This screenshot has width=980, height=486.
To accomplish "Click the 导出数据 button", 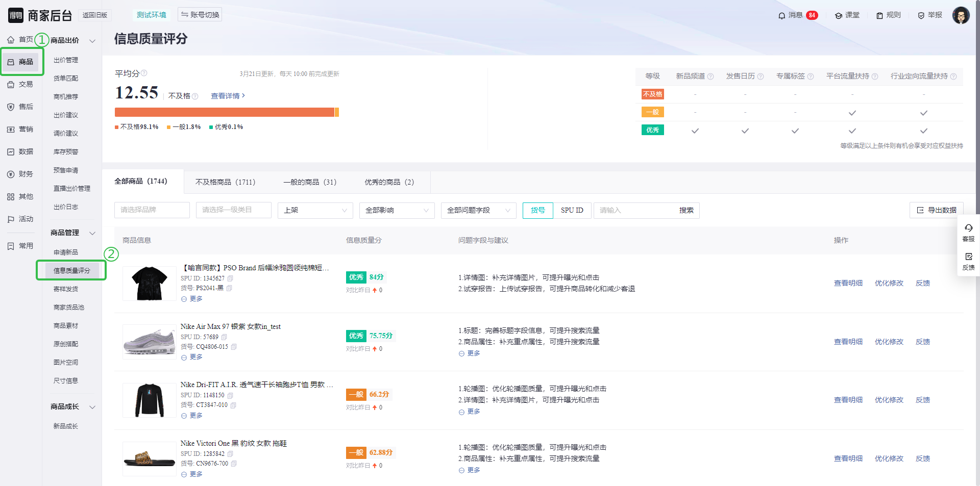I will (x=937, y=210).
